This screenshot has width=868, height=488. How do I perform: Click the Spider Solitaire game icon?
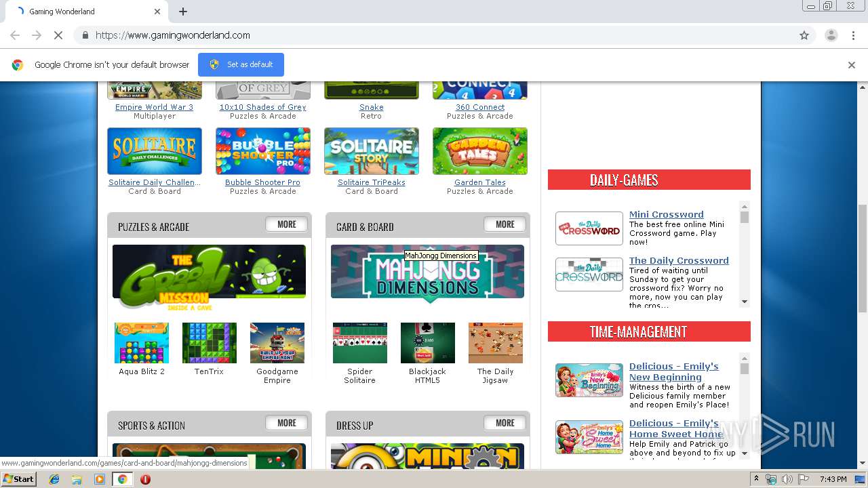[x=360, y=343]
